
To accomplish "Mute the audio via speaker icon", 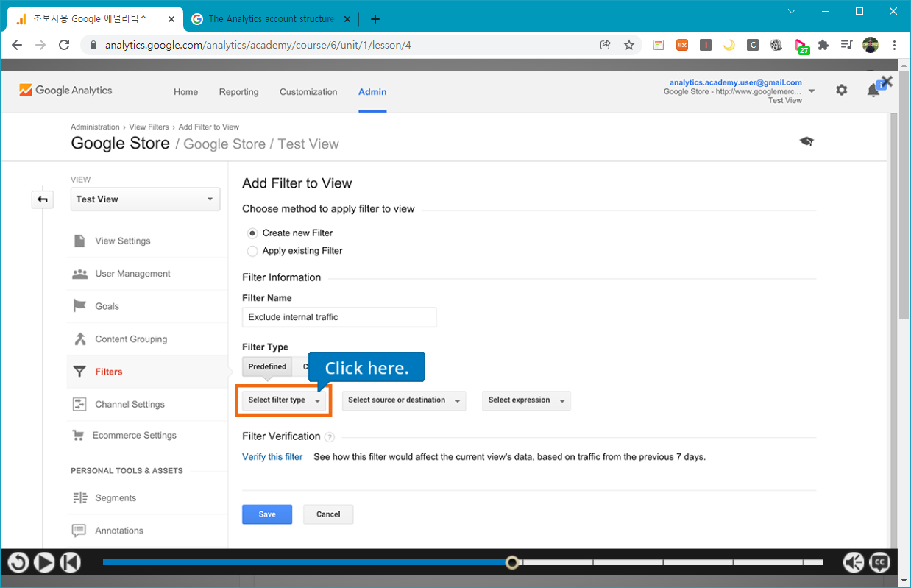I will [x=854, y=563].
